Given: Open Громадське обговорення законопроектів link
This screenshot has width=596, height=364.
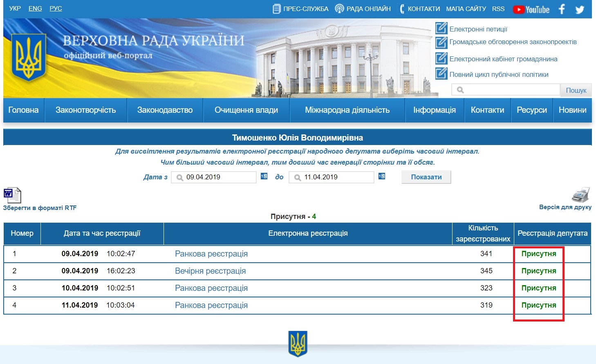Looking at the screenshot, I should [x=513, y=42].
